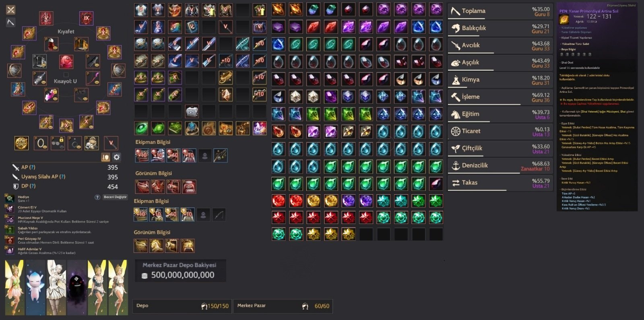Select the dark shadow fairy portrait
644x320 pixels.
click(x=76, y=287)
